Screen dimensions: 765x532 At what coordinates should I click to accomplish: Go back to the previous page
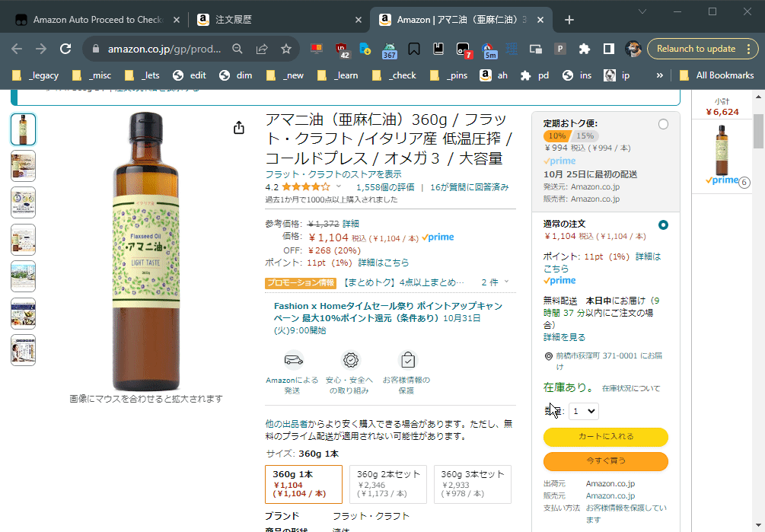pos(17,49)
